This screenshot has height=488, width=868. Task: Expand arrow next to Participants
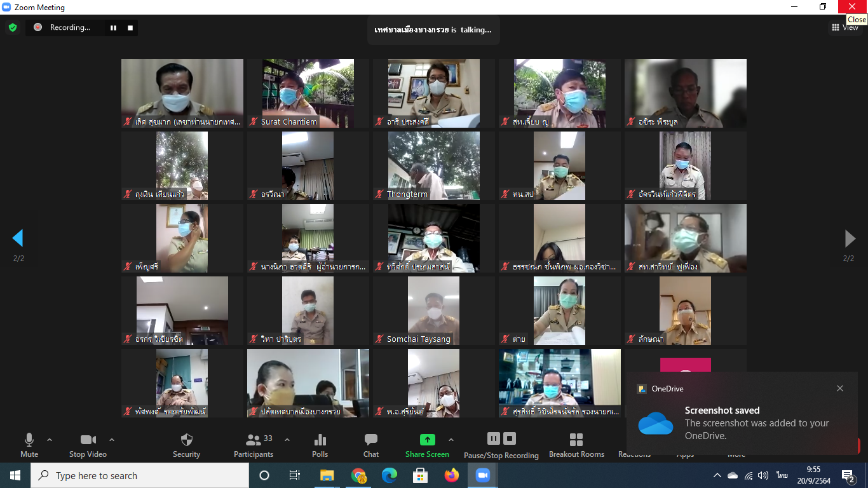[x=287, y=440]
